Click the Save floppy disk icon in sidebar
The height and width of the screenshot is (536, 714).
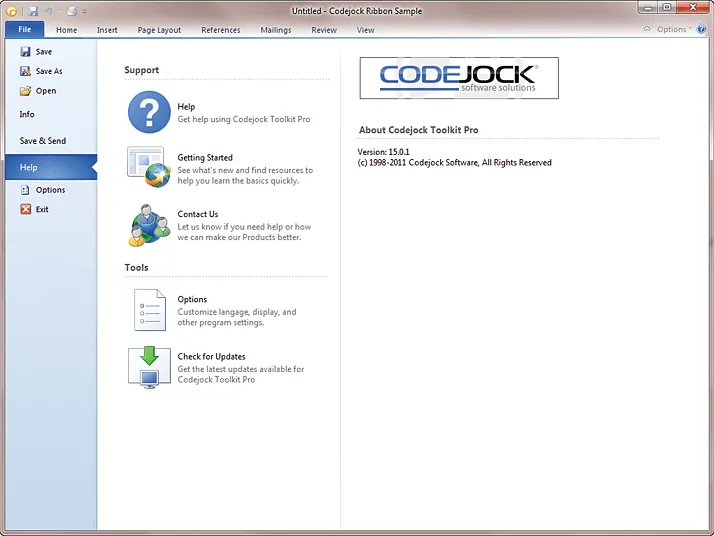[26, 51]
